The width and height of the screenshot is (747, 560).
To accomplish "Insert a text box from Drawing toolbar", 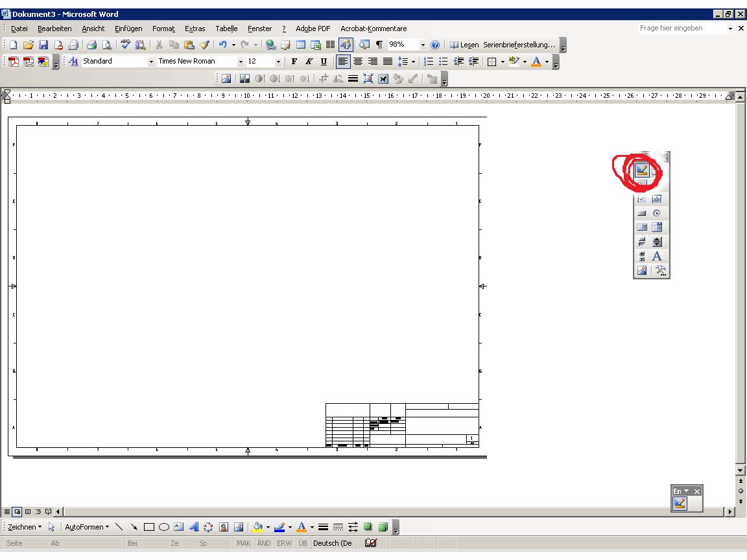I will (x=179, y=527).
